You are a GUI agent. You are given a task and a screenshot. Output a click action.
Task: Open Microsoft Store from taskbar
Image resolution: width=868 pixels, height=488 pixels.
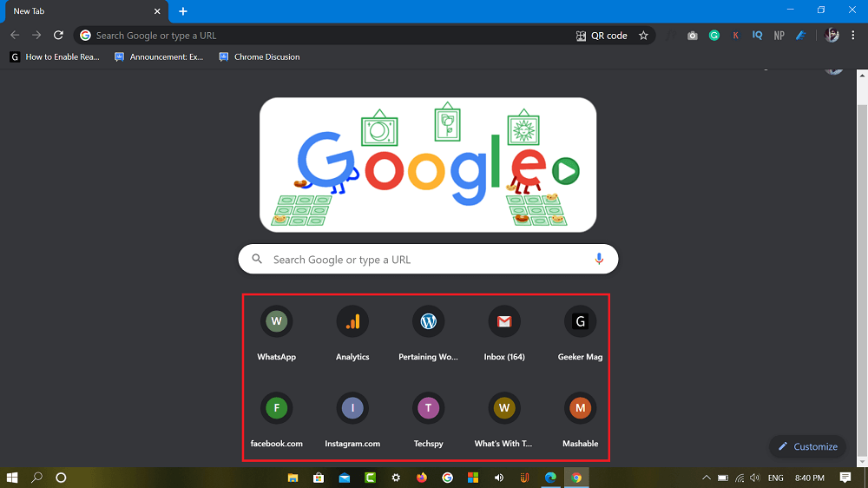click(319, 478)
